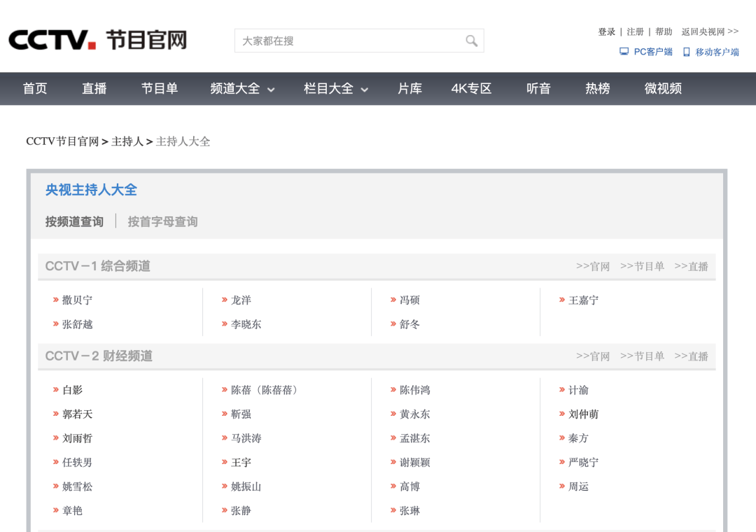Select host 刘仲萌
The height and width of the screenshot is (532, 756).
(583, 414)
